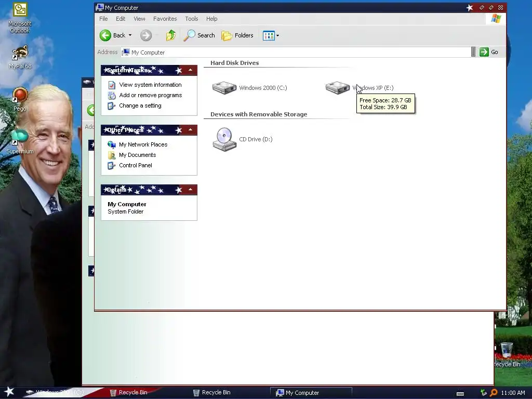532x399 pixels.
Task: Click the My Documents folder icon
Action: tap(112, 155)
